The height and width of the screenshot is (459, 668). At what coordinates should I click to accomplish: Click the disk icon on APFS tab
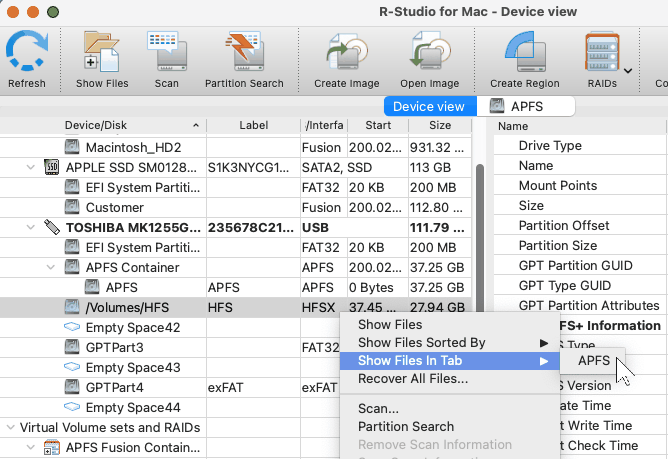(x=497, y=106)
